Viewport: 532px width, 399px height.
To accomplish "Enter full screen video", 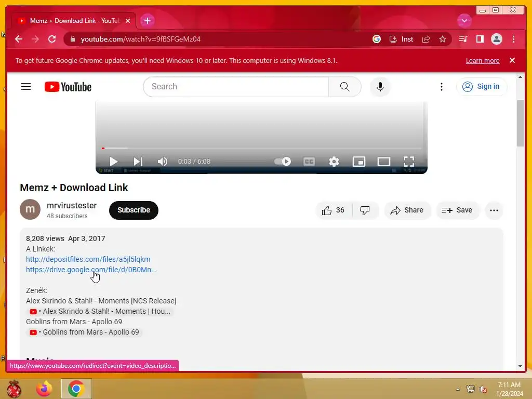I will 408,162.
